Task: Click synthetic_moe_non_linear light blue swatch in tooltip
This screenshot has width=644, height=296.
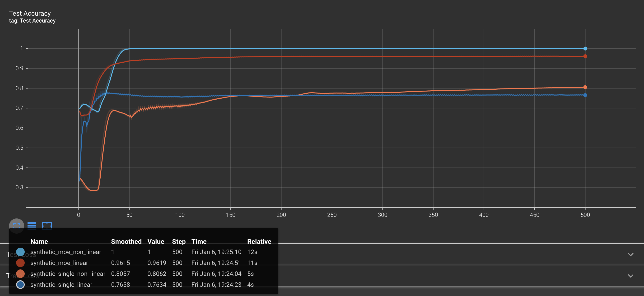Action: (20, 252)
